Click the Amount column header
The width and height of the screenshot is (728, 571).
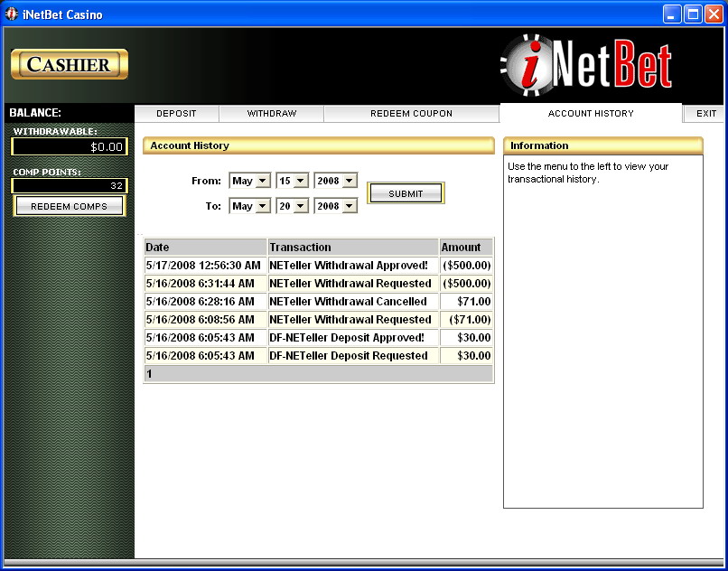click(x=466, y=248)
